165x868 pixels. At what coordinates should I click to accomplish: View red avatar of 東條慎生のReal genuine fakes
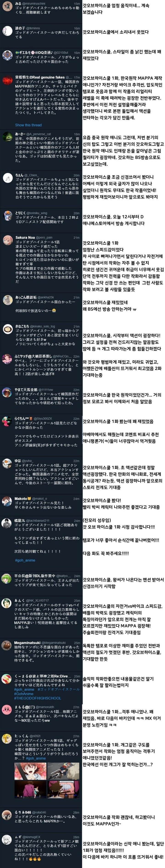tap(7, 80)
